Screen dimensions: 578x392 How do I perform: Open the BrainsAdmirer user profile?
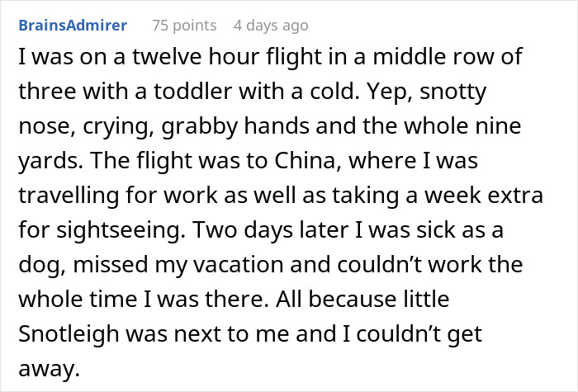pyautogui.click(x=72, y=25)
